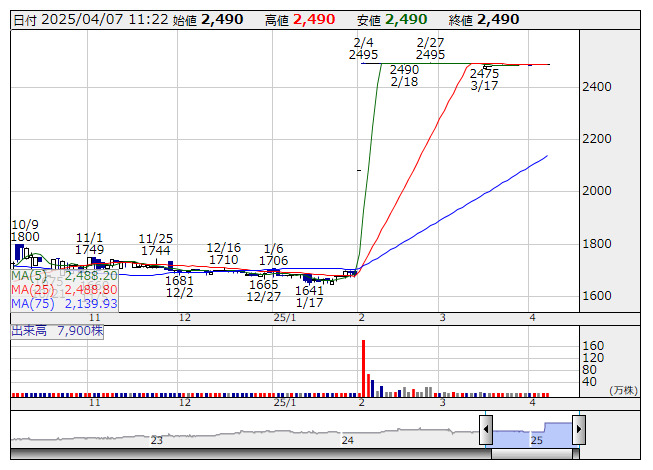The image size is (653, 470).
Task: Click the 120 volume axis label
Action: (x=593, y=358)
